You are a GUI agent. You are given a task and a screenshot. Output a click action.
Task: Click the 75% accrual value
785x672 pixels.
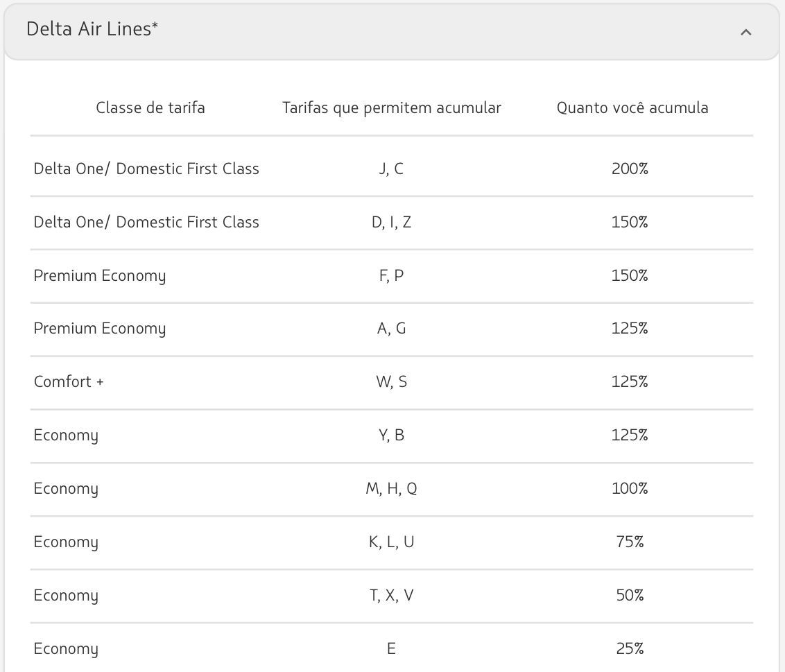point(630,542)
